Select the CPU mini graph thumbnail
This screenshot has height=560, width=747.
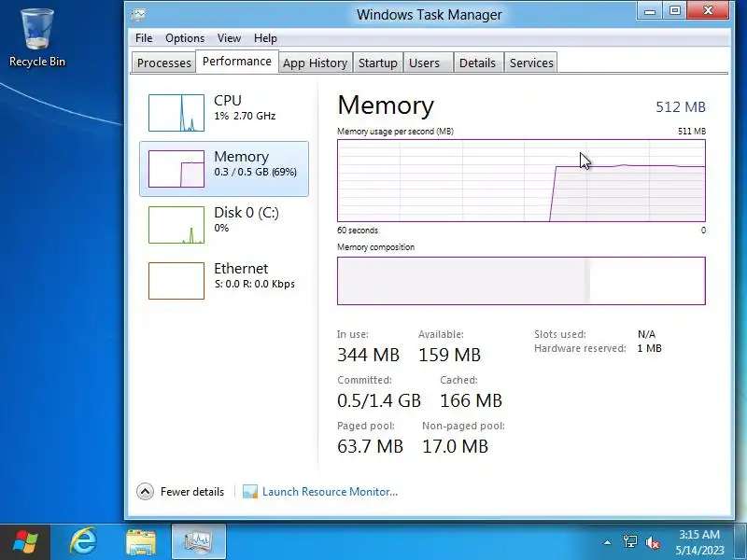[176, 113]
